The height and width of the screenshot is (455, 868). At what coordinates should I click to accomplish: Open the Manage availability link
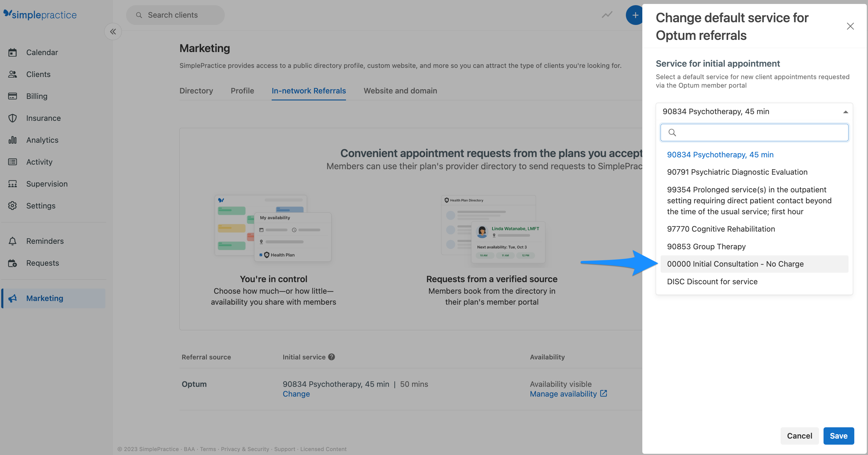click(x=563, y=394)
